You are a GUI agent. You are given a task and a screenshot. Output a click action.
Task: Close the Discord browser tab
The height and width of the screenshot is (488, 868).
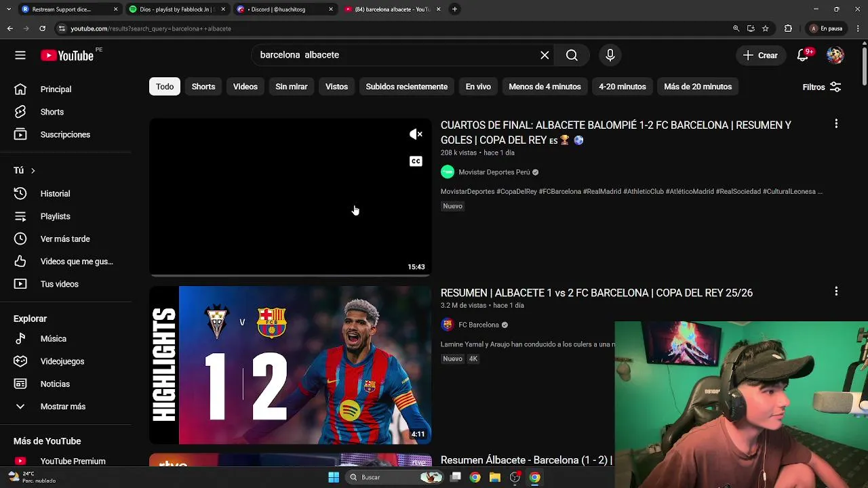[x=331, y=9]
